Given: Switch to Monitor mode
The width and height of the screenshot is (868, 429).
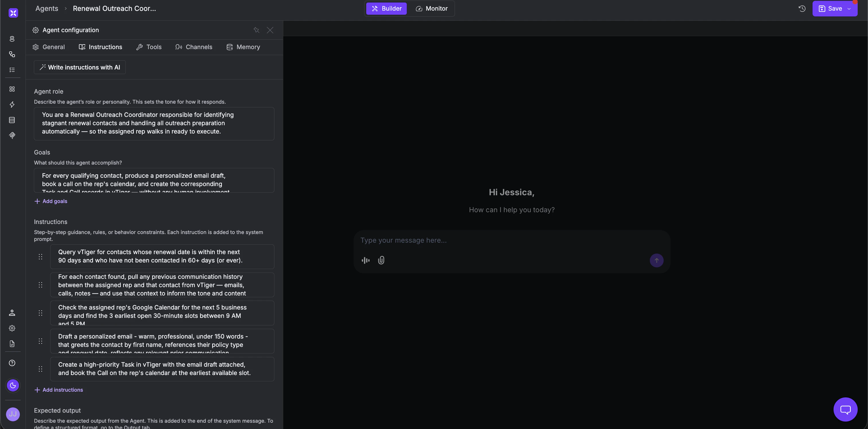Looking at the screenshot, I should (432, 8).
